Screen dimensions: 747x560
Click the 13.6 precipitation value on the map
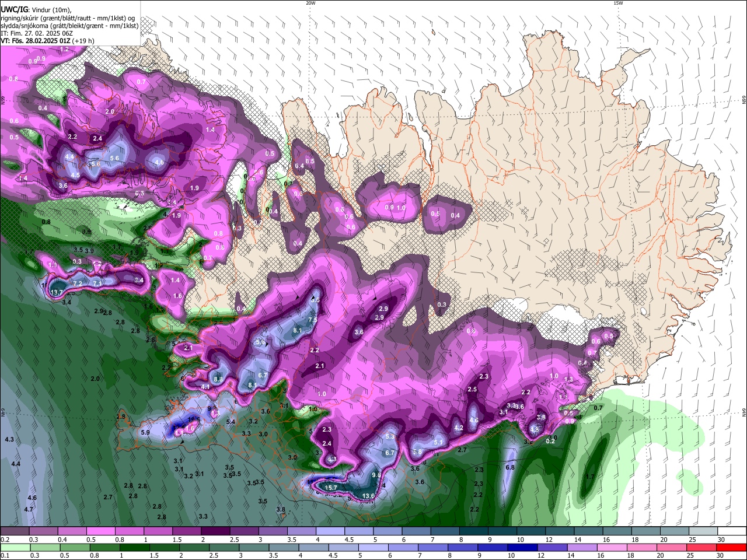pyautogui.click(x=368, y=496)
